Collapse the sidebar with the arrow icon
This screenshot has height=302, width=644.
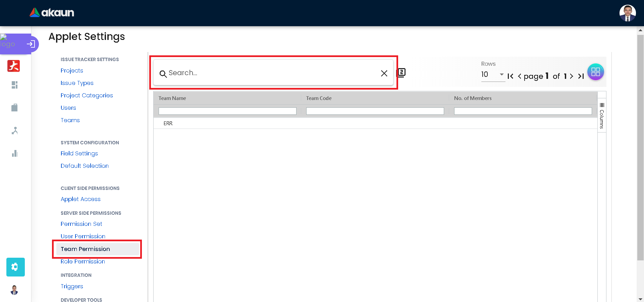(x=31, y=44)
